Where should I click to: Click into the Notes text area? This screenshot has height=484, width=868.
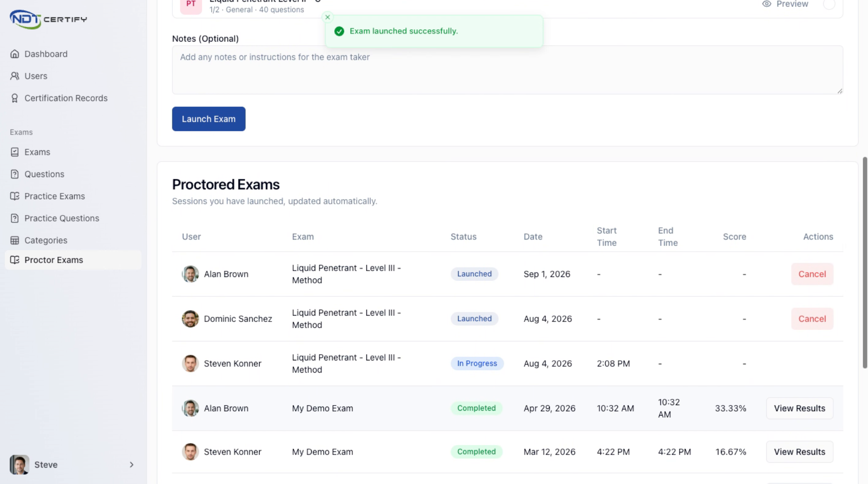[507, 70]
